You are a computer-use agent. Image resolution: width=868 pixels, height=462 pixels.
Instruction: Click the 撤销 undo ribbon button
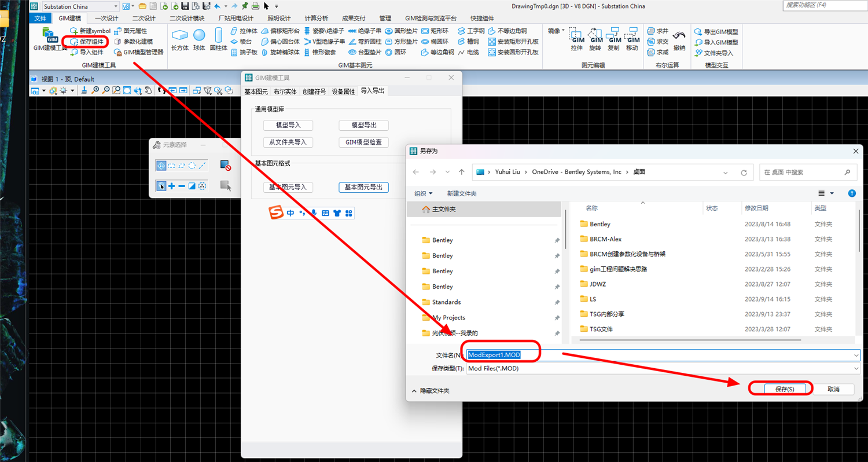click(679, 40)
